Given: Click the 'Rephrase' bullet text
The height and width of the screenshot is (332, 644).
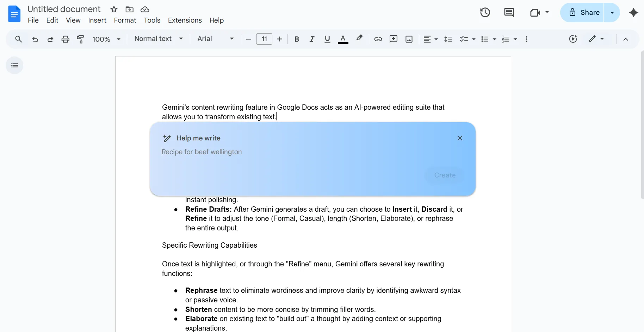Looking at the screenshot, I should [201, 290].
